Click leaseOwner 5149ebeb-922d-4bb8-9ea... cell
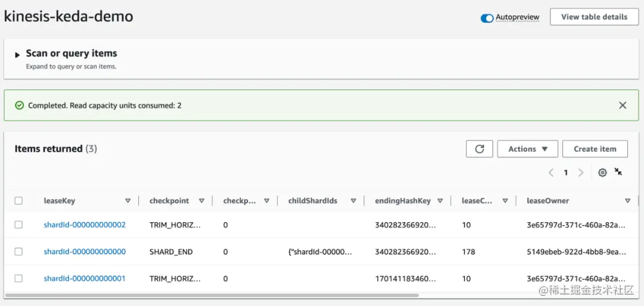Image resolution: width=644 pixels, height=306 pixels. point(577,251)
